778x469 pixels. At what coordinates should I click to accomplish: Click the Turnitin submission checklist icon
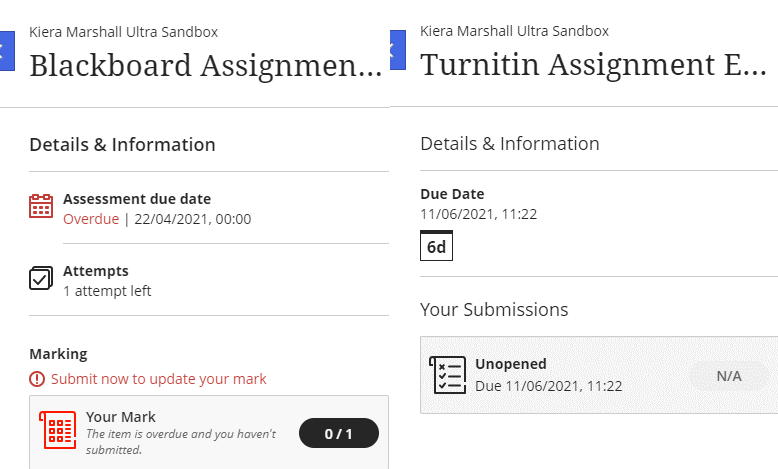(448, 375)
